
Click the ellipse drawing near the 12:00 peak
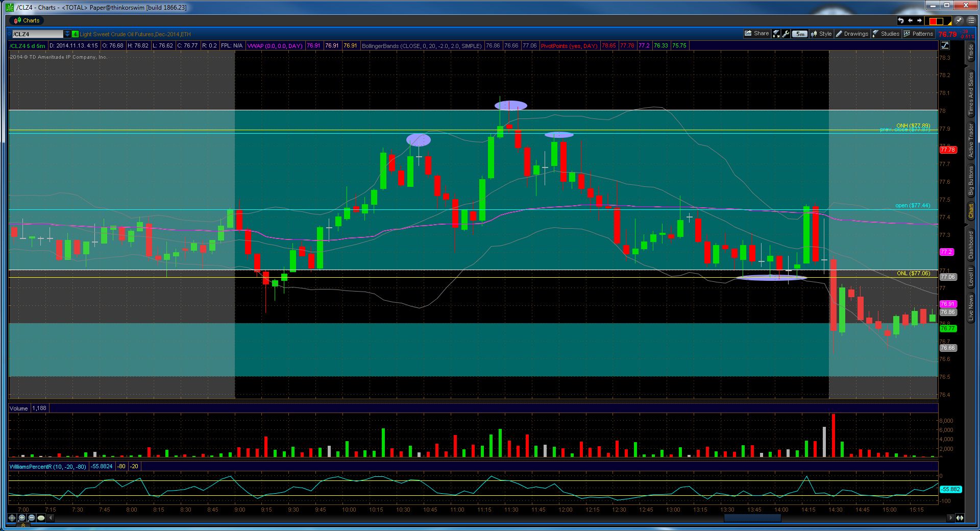click(559, 135)
